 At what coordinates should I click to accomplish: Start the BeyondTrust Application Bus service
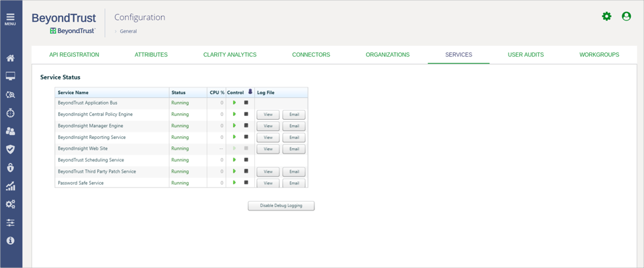click(x=234, y=103)
